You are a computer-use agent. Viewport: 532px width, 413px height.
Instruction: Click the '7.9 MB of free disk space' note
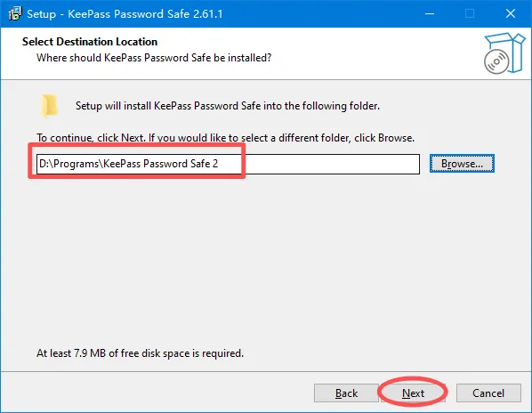point(140,353)
